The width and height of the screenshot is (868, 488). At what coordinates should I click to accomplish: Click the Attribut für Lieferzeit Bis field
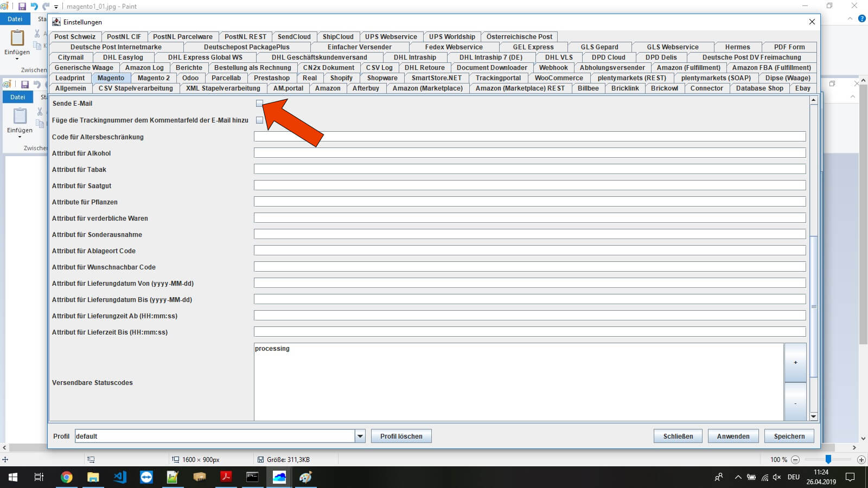point(530,332)
